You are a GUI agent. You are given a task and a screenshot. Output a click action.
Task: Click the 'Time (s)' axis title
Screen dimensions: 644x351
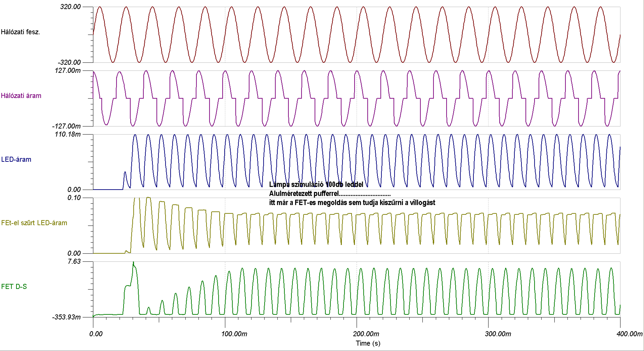[368, 343]
